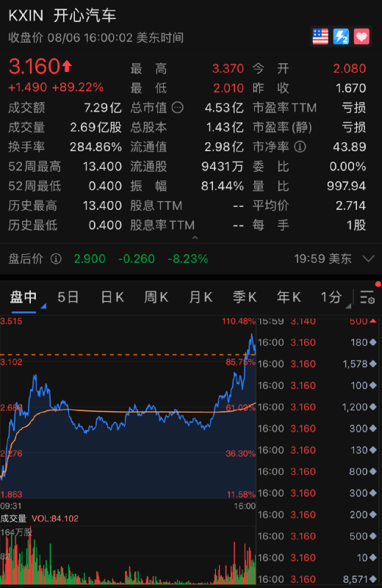Select the trade row with volume 1,200
382x588 pixels.
coord(317,407)
